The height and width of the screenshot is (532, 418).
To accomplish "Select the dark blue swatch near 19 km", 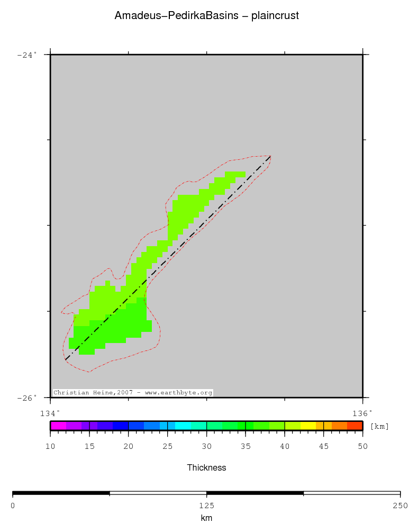I will tap(120, 426).
